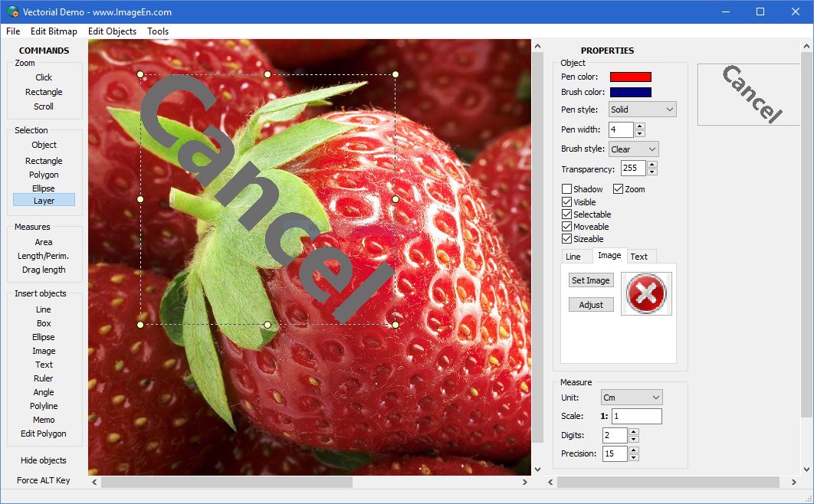The width and height of the screenshot is (814, 504).
Task: Select Polygon selection mode
Action: pos(44,175)
